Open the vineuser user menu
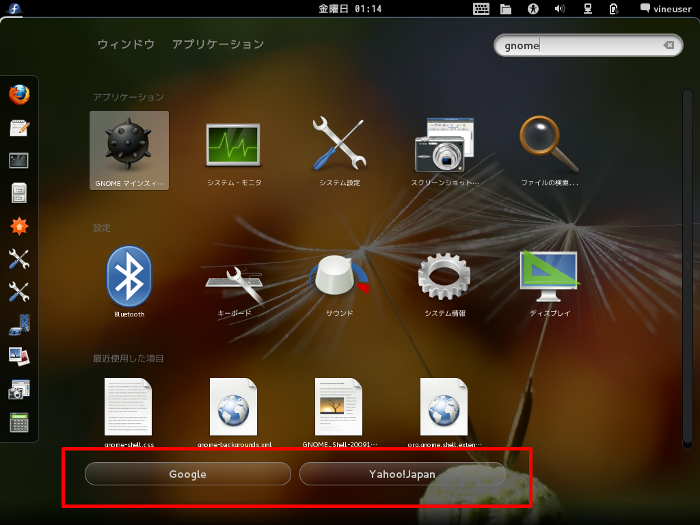The image size is (700, 525). [665, 8]
